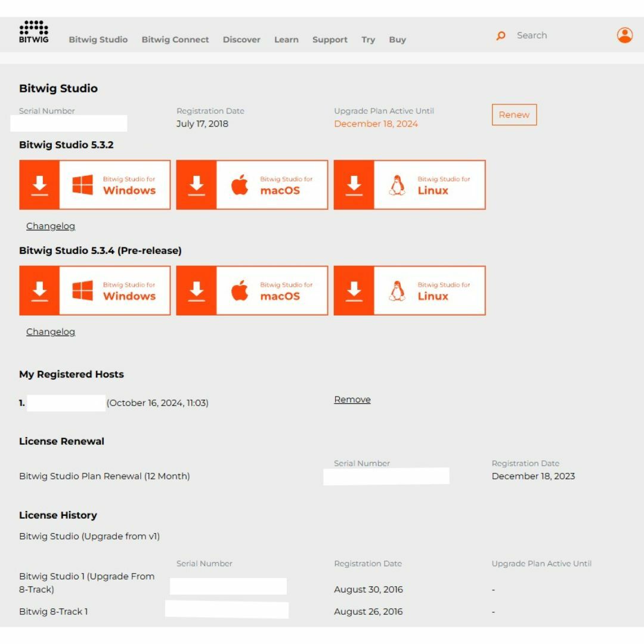The height and width of the screenshot is (644, 644).
Task: Click the renewal date "December 18, 2023"
Action: (x=533, y=476)
